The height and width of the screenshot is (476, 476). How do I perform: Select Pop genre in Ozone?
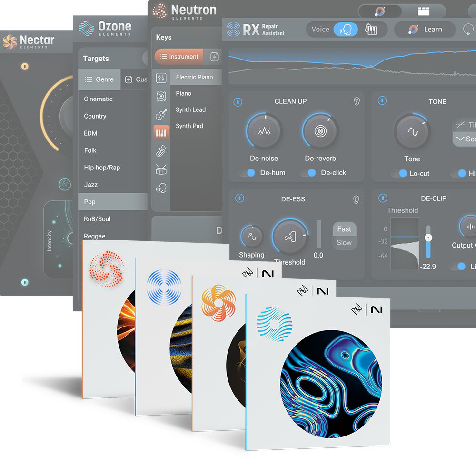point(113,202)
